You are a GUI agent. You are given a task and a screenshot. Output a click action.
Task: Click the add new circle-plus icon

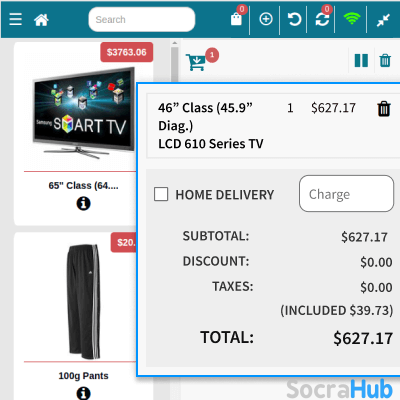click(x=266, y=19)
